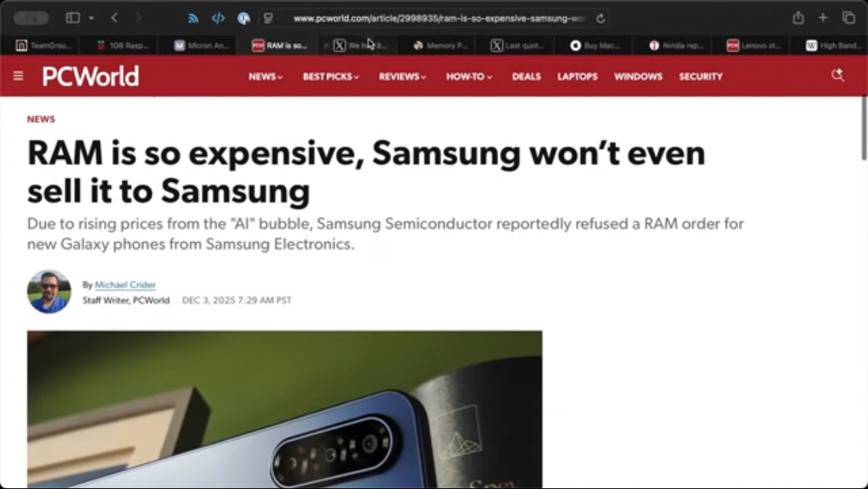Image resolution: width=868 pixels, height=489 pixels.
Task: Toggle the Safari sidebar button
Action: pyautogui.click(x=73, y=18)
